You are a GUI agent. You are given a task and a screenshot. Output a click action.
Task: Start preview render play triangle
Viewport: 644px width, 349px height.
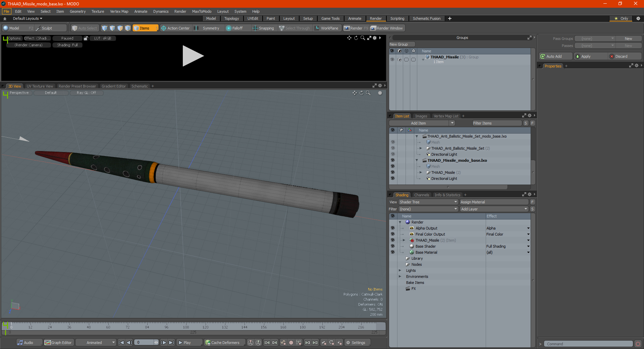click(x=193, y=56)
